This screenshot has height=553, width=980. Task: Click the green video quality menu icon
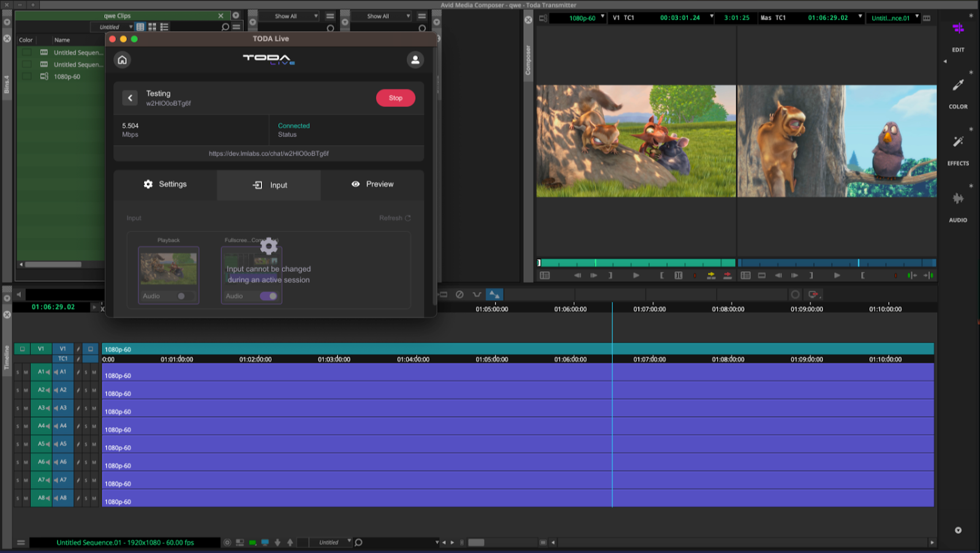pos(252,543)
